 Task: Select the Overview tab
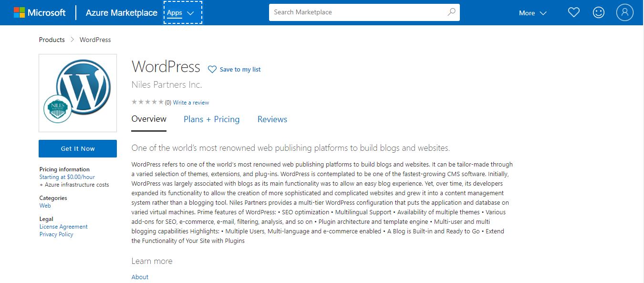point(149,119)
